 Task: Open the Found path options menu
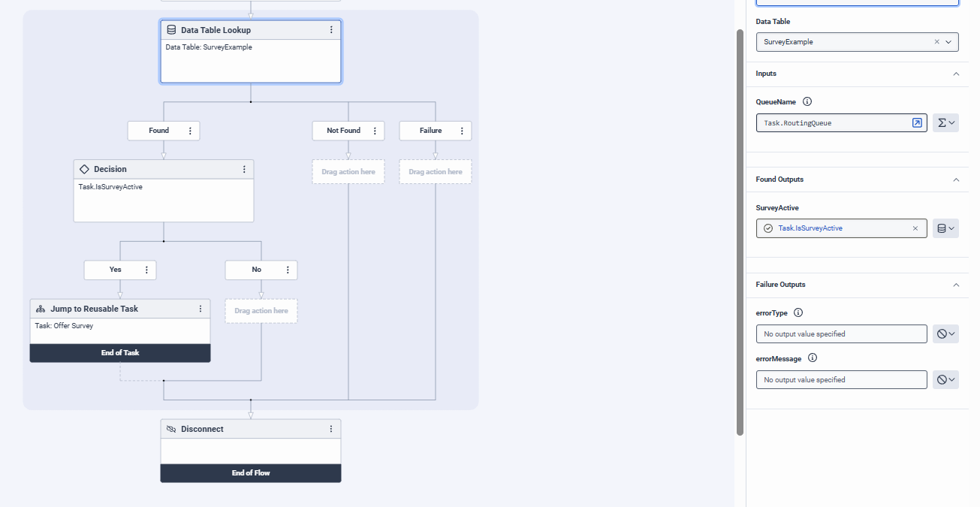[190, 131]
